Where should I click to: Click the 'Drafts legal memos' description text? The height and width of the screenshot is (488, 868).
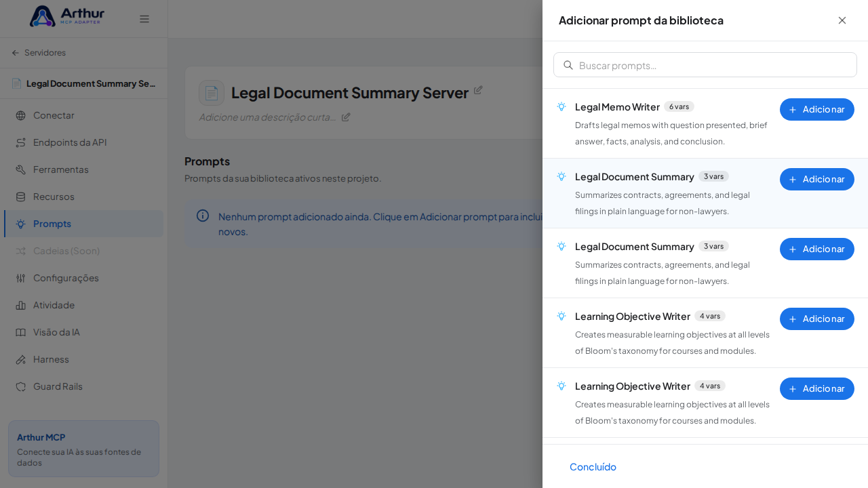pos(671,133)
